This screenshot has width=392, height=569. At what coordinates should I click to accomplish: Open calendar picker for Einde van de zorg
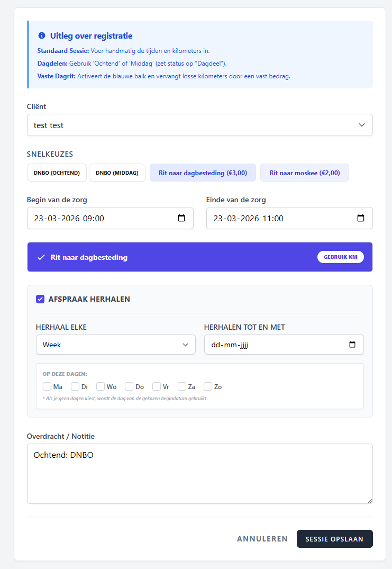click(x=361, y=218)
